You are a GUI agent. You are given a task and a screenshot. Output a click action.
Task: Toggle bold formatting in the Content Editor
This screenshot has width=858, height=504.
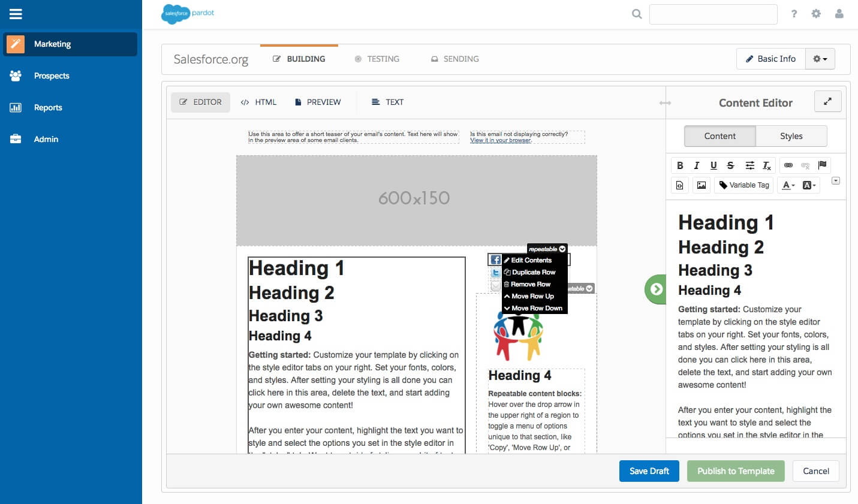click(681, 165)
